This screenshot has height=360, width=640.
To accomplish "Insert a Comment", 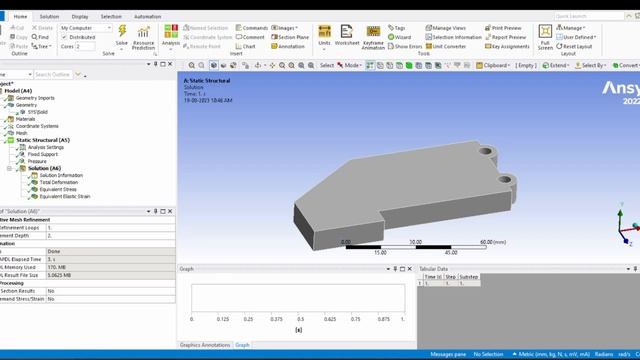I will pos(250,37).
